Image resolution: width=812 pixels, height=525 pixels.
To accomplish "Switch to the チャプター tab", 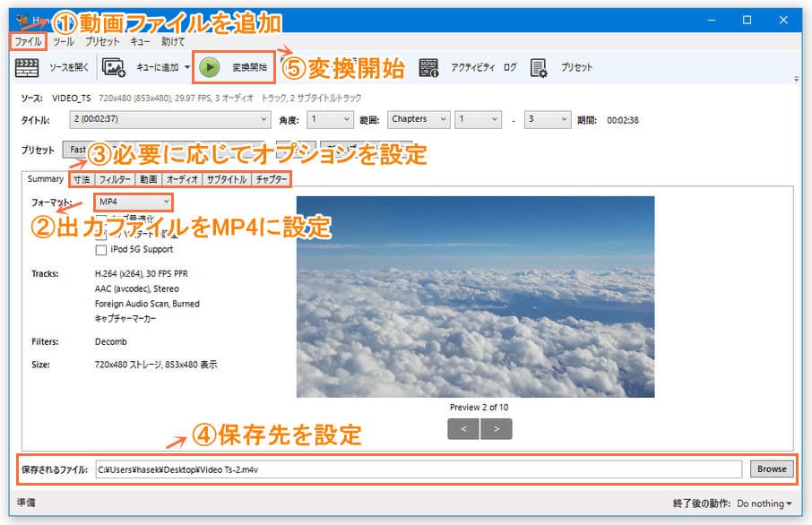I will click(x=271, y=179).
